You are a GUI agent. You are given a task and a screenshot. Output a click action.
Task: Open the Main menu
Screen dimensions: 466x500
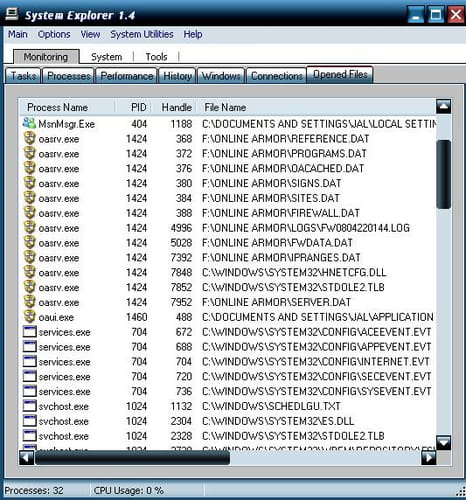pyautogui.click(x=18, y=34)
